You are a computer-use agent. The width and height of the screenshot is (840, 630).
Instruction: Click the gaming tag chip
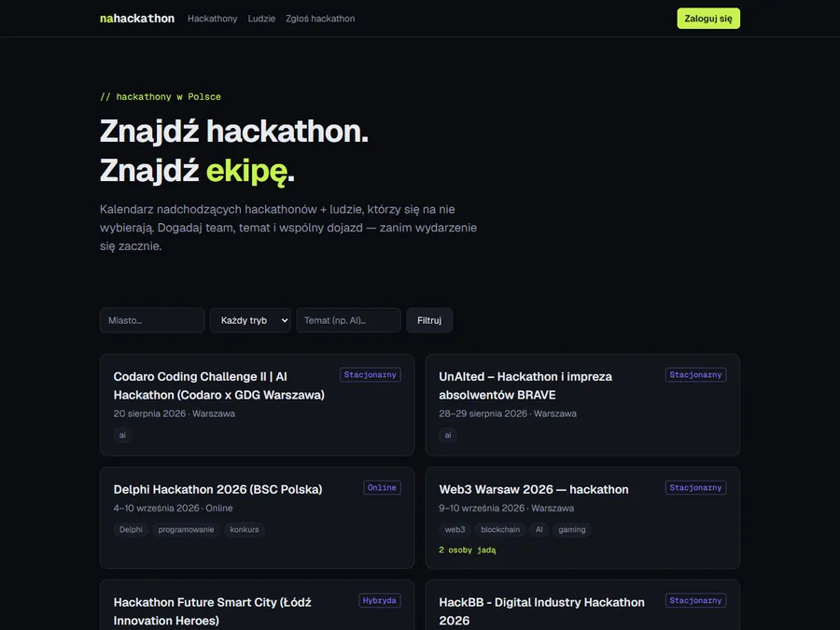(x=572, y=530)
